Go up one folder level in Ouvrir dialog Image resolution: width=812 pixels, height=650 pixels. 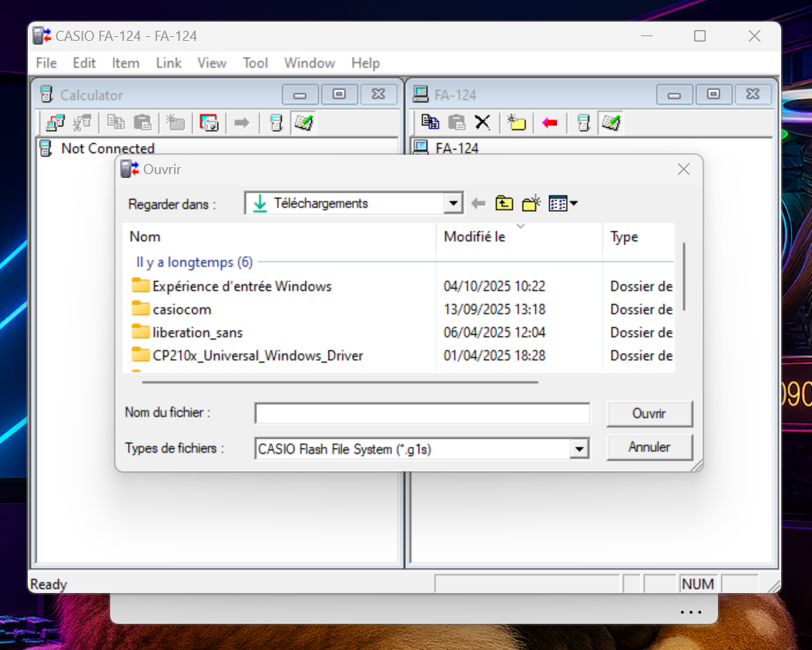pos(504,203)
